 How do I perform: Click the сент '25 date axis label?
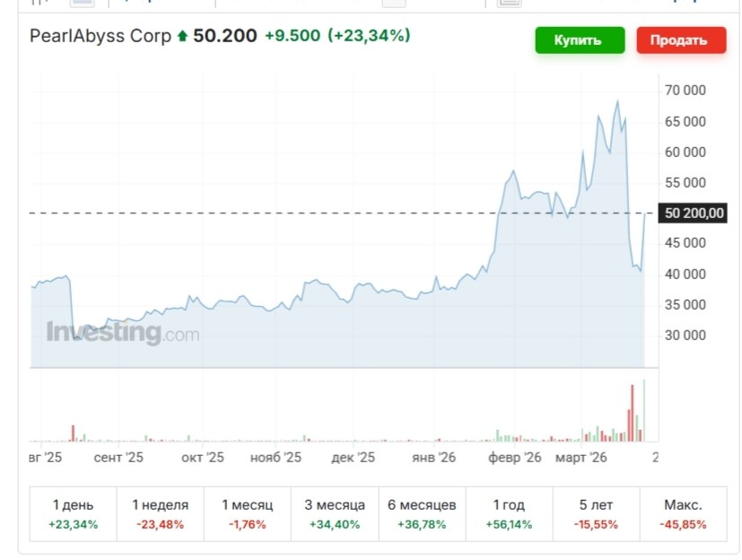pos(118,458)
